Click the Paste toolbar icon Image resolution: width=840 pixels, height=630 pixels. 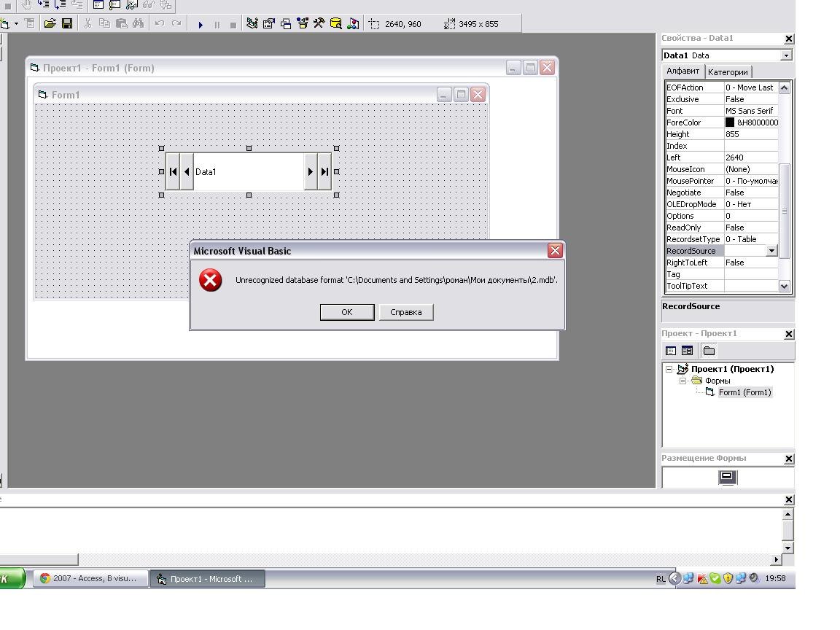click(122, 23)
